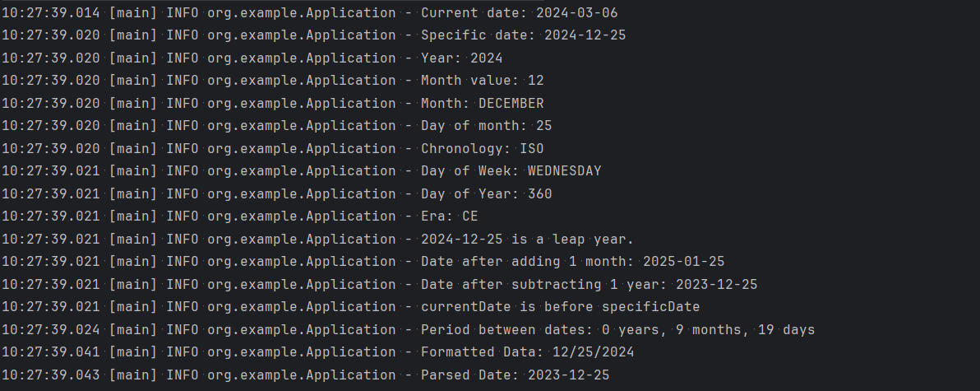Click the 'Day of Year: 360' line
Image resolution: width=980 pixels, height=391 pixels.
[486, 194]
